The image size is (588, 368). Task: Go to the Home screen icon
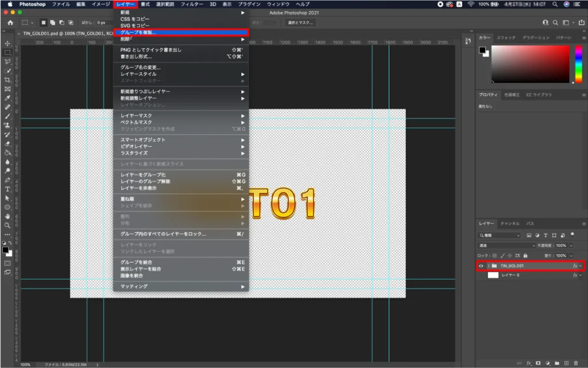click(x=10, y=22)
